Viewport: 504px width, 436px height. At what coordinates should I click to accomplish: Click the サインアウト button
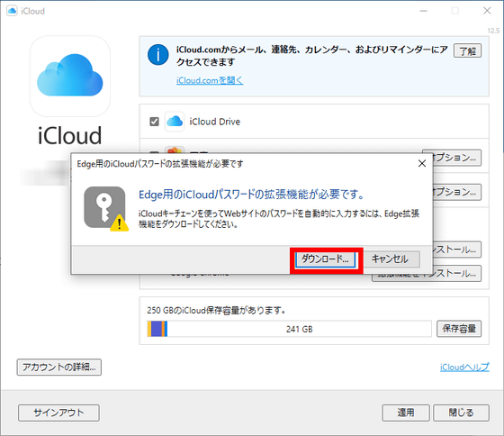(58, 413)
